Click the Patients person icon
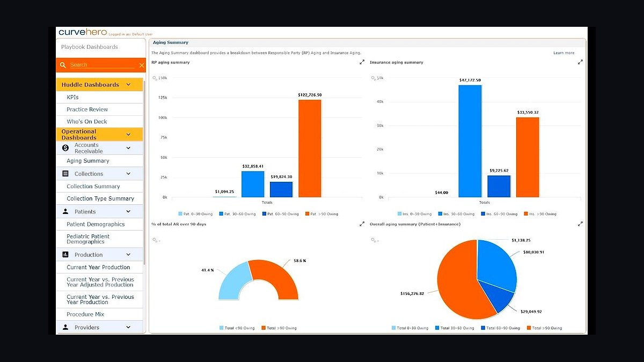The width and height of the screenshot is (644, 362). tap(65, 212)
